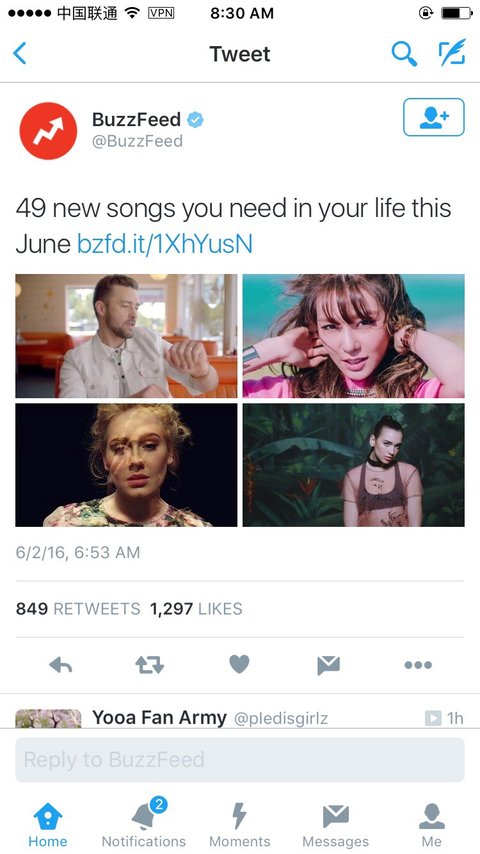Screen dimensions: 480x854
Task: View the top-right photo of woman
Action: point(354,336)
